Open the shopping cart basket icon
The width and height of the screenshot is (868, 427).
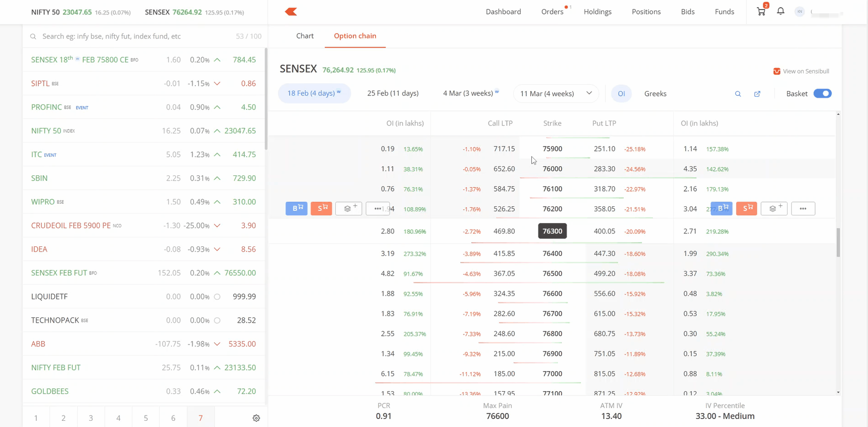pos(761,11)
